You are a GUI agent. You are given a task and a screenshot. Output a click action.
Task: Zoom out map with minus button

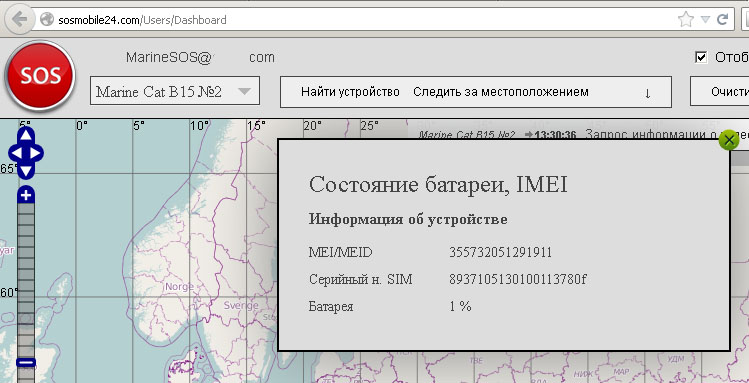(x=26, y=362)
